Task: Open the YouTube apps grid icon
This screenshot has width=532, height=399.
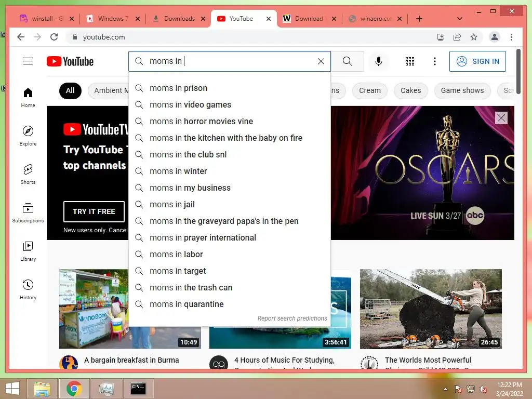Action: click(x=409, y=61)
